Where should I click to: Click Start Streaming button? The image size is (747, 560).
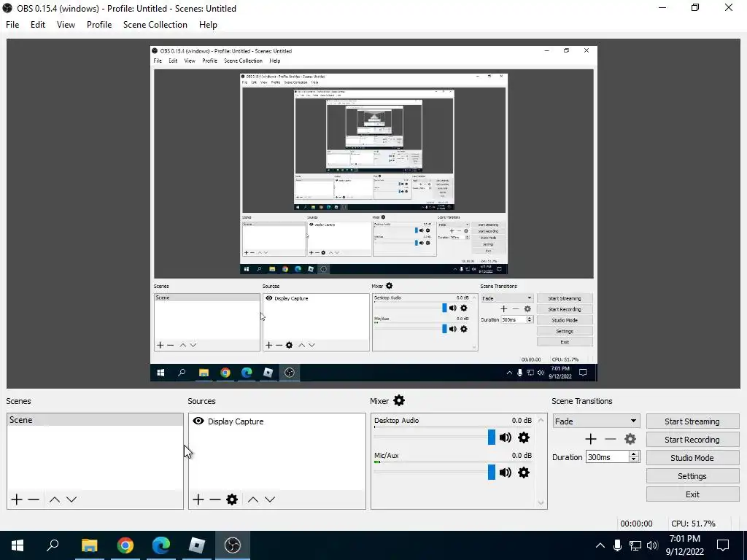pyautogui.click(x=692, y=421)
